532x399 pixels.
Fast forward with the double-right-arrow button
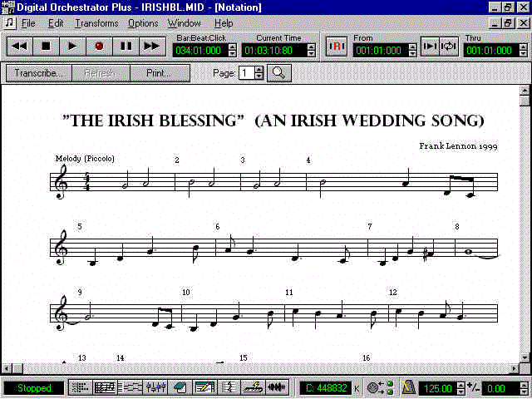152,47
